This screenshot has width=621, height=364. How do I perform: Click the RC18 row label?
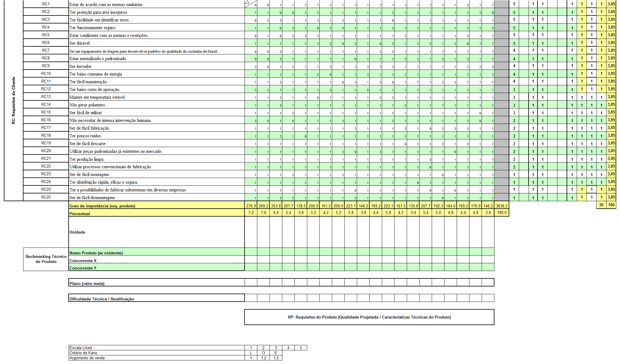click(x=46, y=135)
